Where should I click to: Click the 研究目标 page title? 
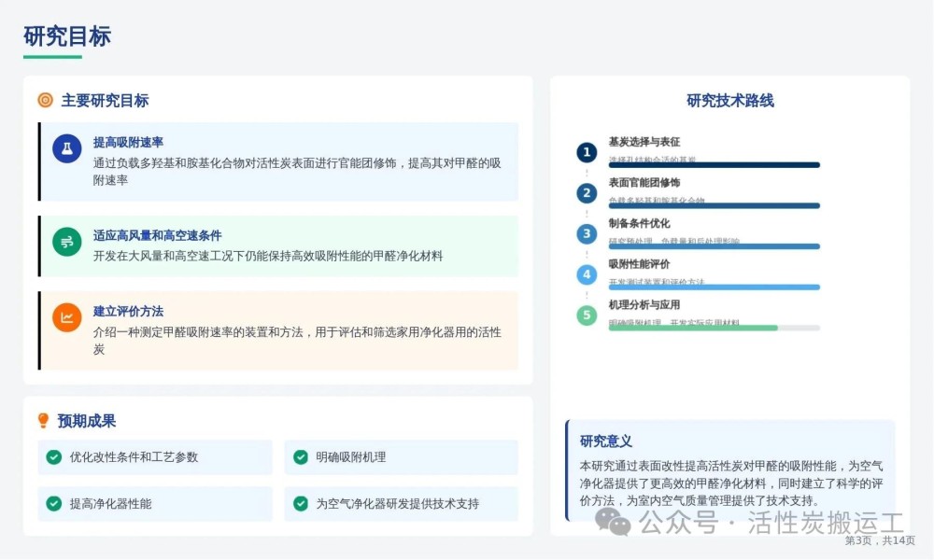(x=67, y=35)
